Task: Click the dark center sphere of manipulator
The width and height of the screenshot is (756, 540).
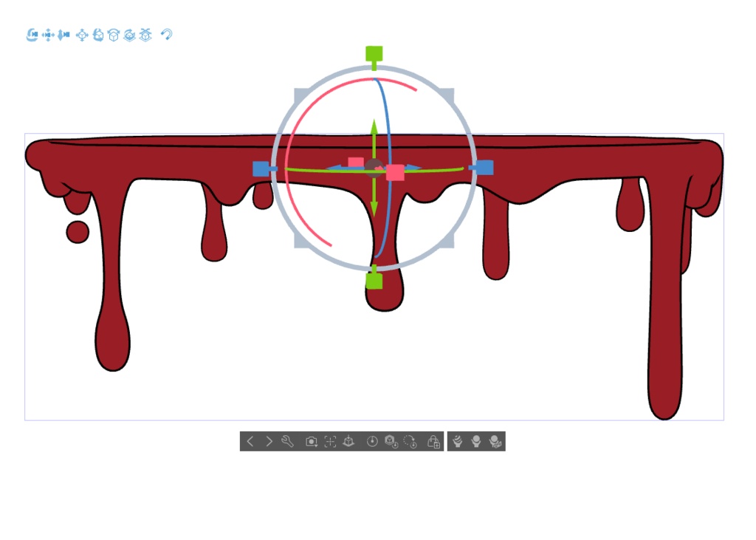Action: click(x=373, y=167)
